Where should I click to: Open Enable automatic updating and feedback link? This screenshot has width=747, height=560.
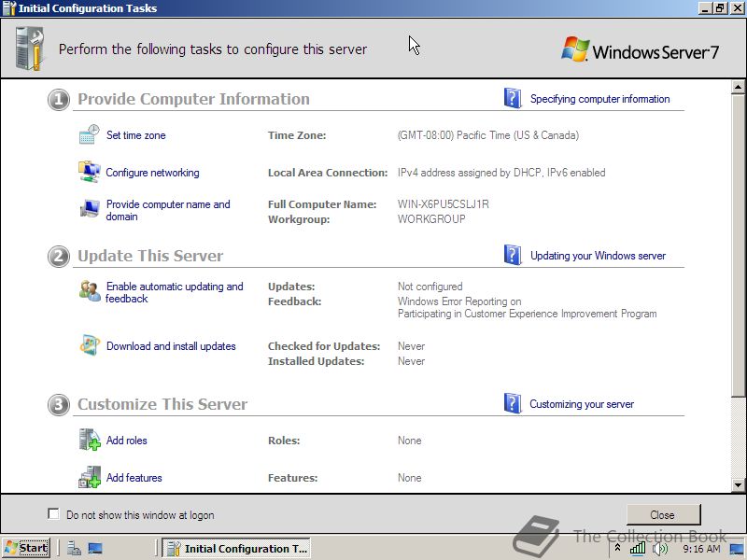[x=175, y=292]
